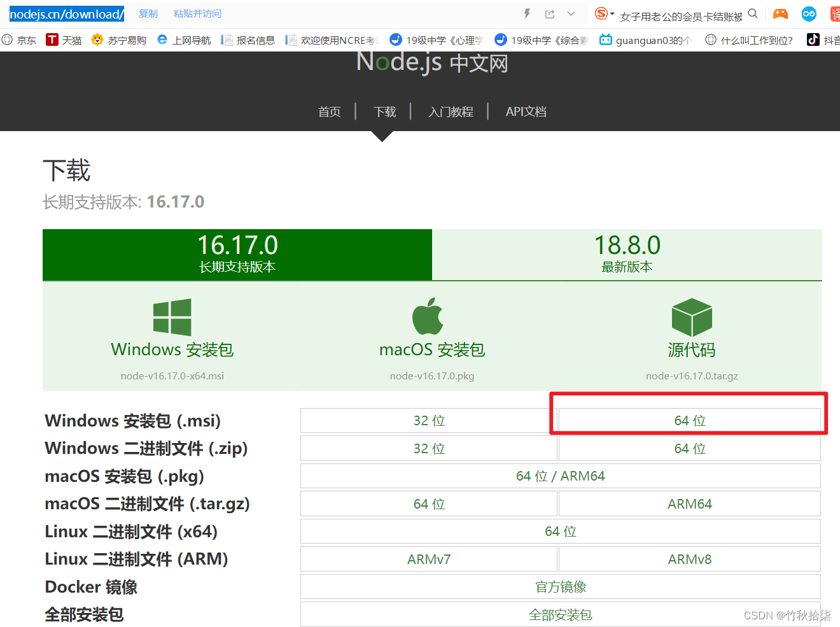Click the search magnifier icon
The height and width of the screenshot is (627, 840).
click(753, 13)
